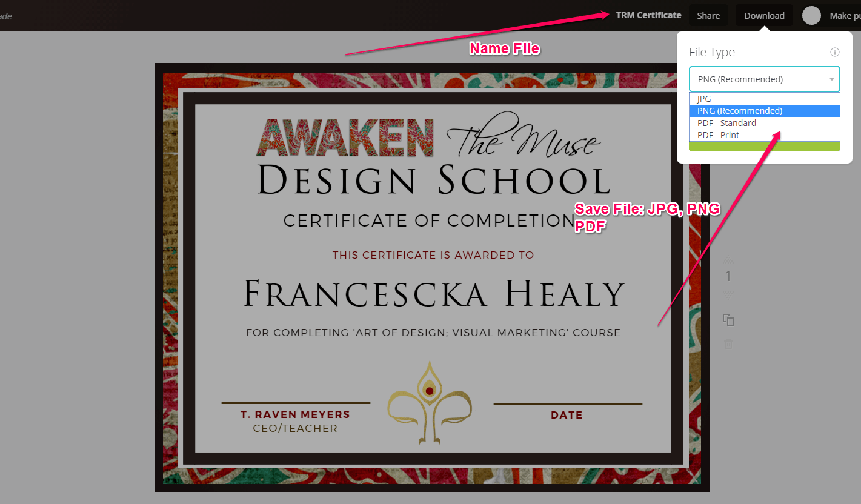Copy this page with the duplicate icon

[728, 319]
